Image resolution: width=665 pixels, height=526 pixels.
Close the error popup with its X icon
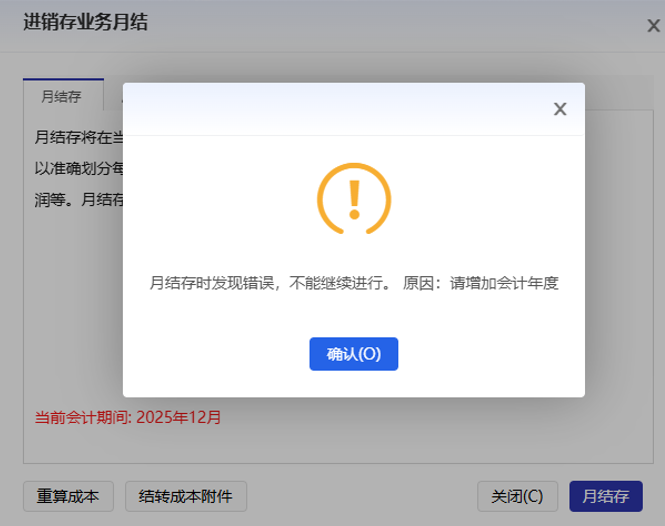560,109
